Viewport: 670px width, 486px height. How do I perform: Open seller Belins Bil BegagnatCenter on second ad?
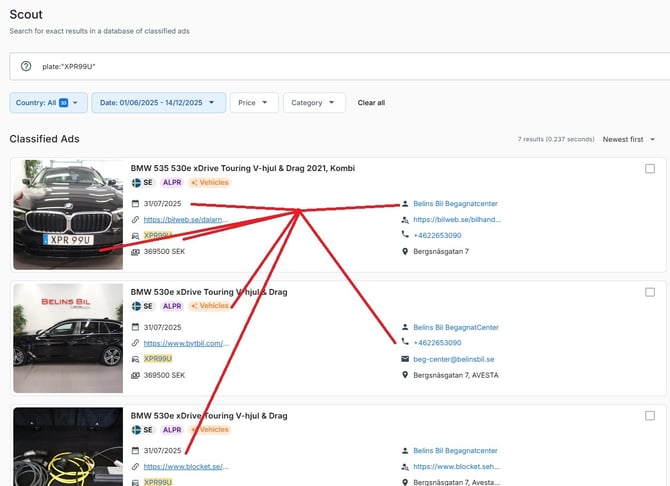coord(456,327)
